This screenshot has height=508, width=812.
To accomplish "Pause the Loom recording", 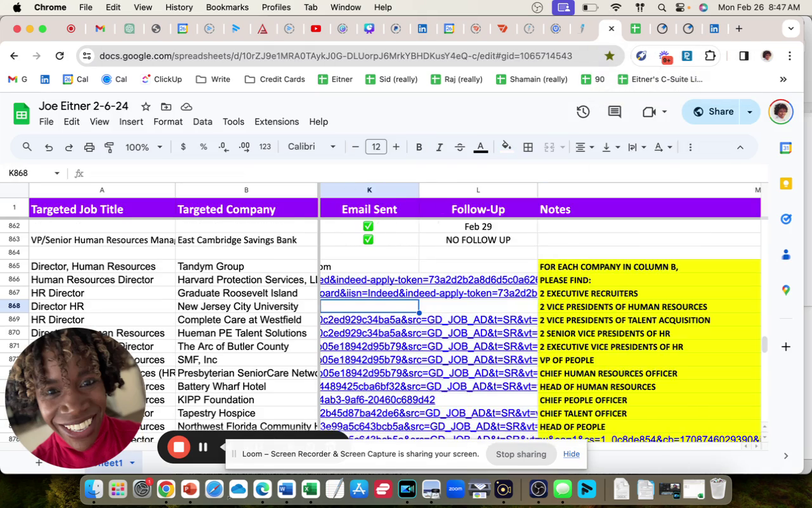I will 203,447.
